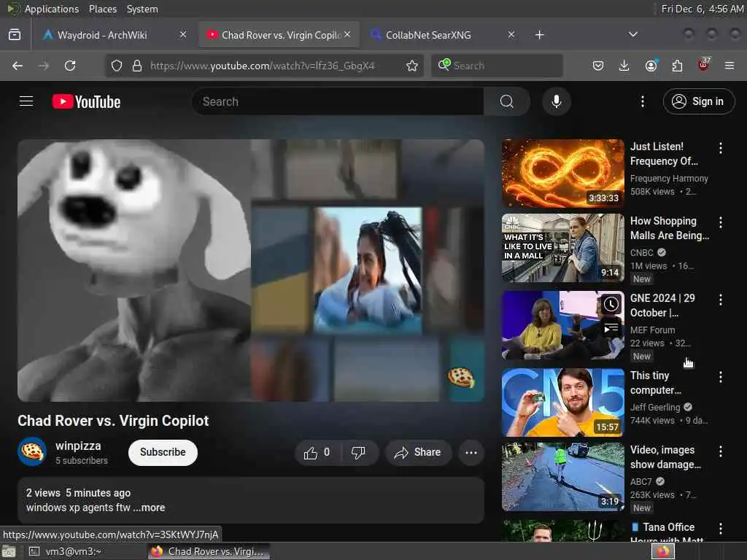Focus the Firefox URL address bar
747x560 pixels.
263,66
